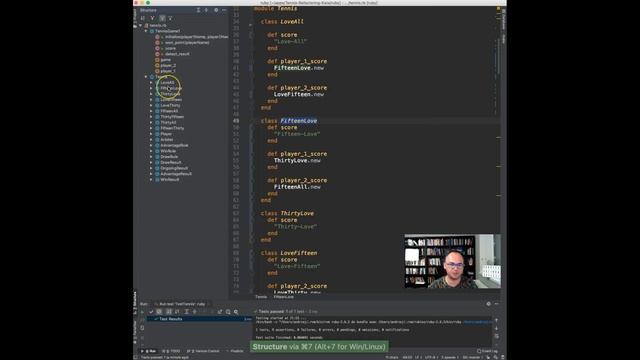This screenshot has width=640, height=360.
Task: Select LoveThirty class in Structure tree
Action: [x=170, y=105]
